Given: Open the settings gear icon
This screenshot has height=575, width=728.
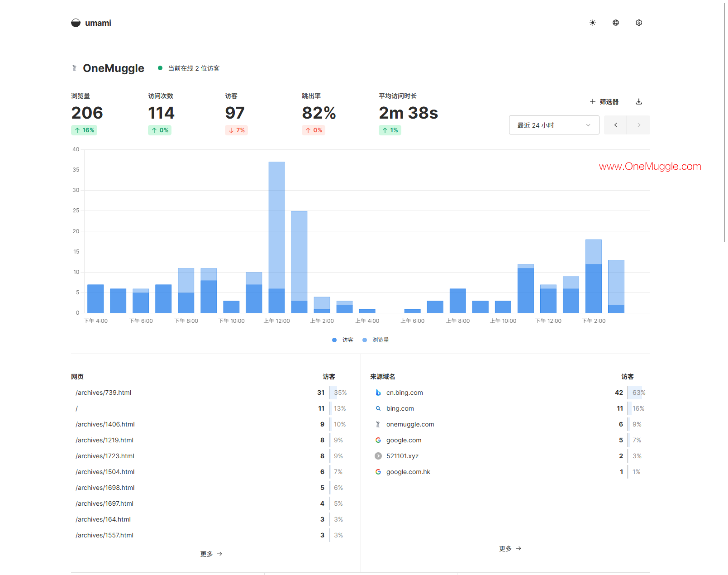Looking at the screenshot, I should coord(639,23).
